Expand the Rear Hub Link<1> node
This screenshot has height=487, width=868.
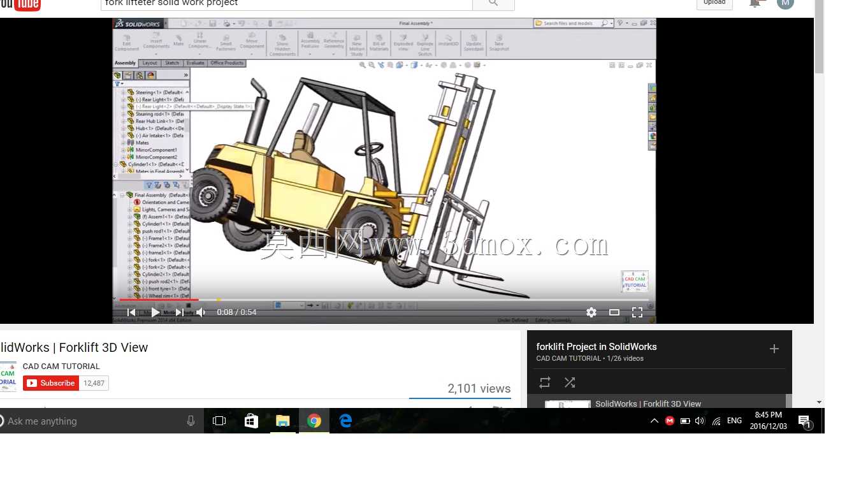click(x=124, y=121)
